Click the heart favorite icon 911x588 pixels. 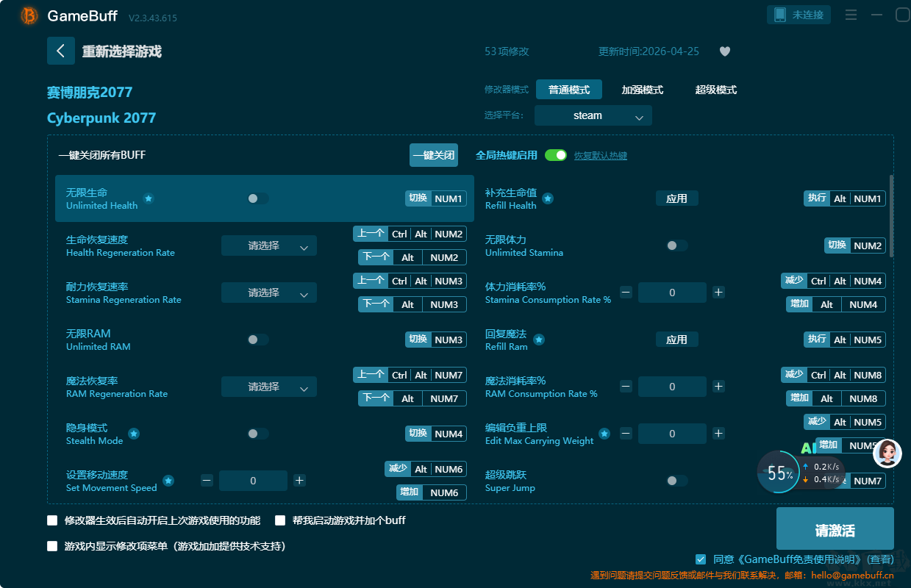725,51
